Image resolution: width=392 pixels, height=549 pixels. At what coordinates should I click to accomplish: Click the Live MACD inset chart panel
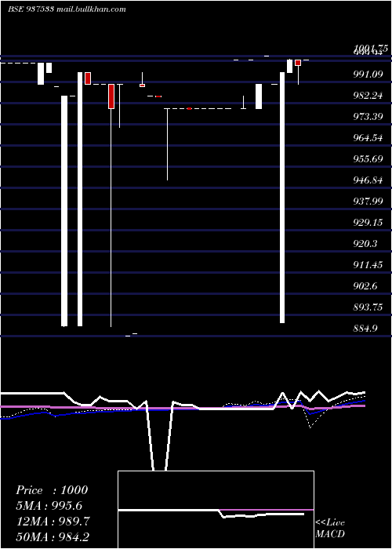tap(216, 510)
